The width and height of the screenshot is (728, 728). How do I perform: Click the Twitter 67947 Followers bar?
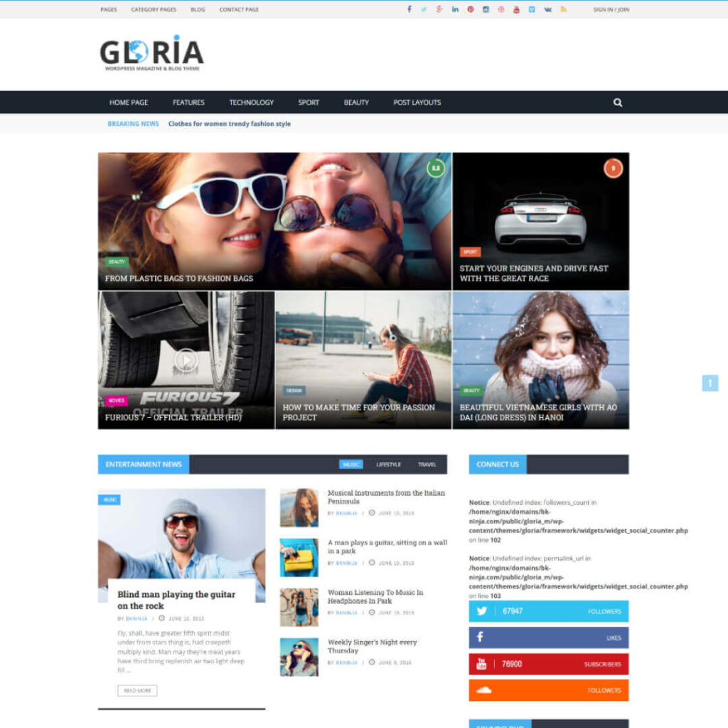pyautogui.click(x=549, y=611)
